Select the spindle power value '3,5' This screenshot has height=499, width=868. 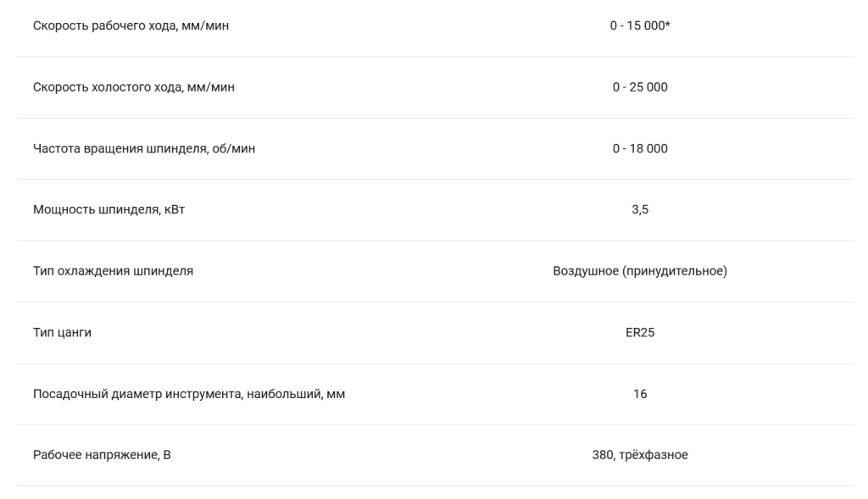coord(640,209)
